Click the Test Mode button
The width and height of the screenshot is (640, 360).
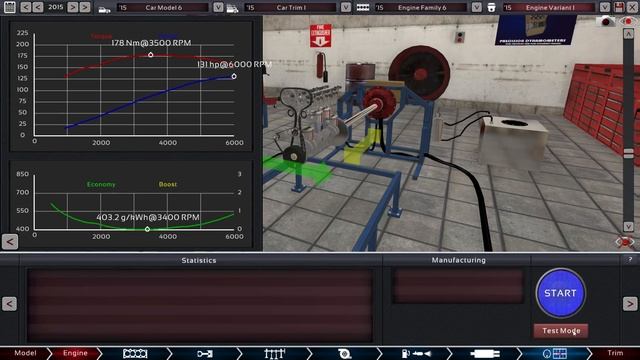(561, 331)
